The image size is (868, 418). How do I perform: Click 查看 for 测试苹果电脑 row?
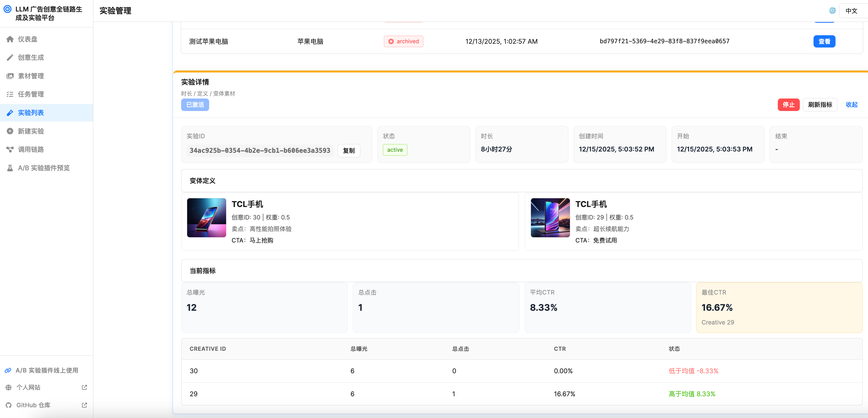[x=824, y=41]
